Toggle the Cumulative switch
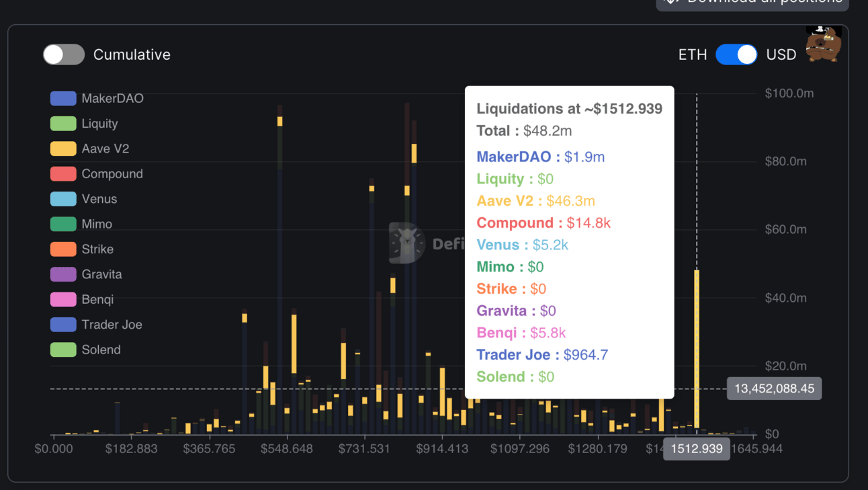 pos(64,54)
